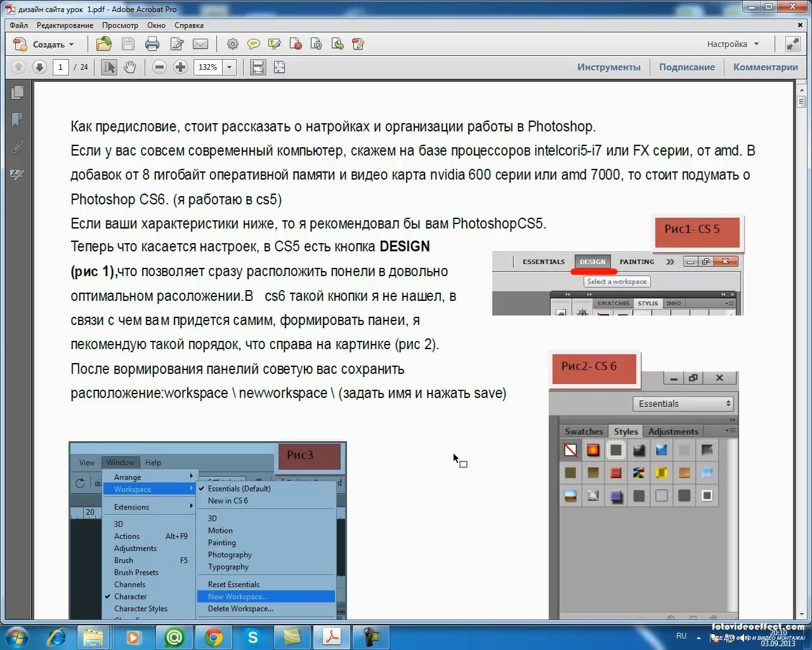Zoom in with the plus button
This screenshot has width=812, height=650.
click(180, 67)
